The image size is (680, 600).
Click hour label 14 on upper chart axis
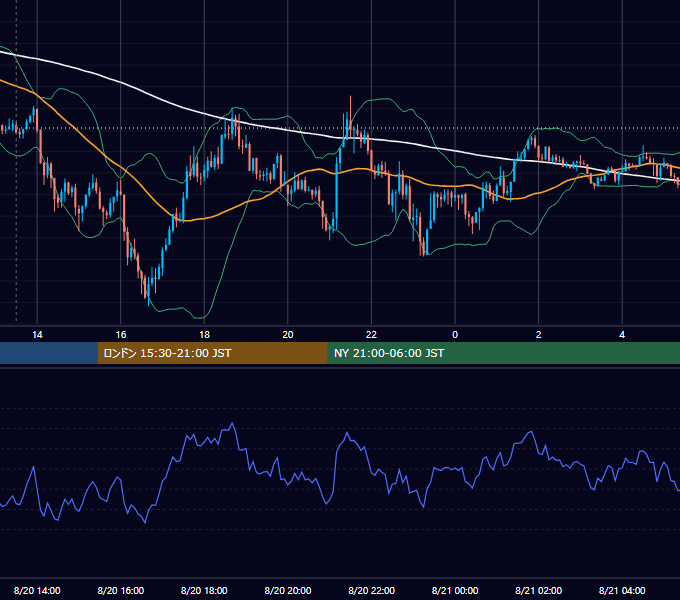37,335
